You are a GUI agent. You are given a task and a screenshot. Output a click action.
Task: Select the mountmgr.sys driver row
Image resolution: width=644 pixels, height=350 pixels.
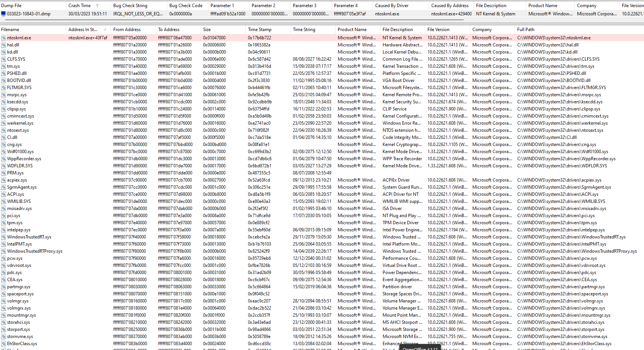pyautogui.click(x=322, y=315)
